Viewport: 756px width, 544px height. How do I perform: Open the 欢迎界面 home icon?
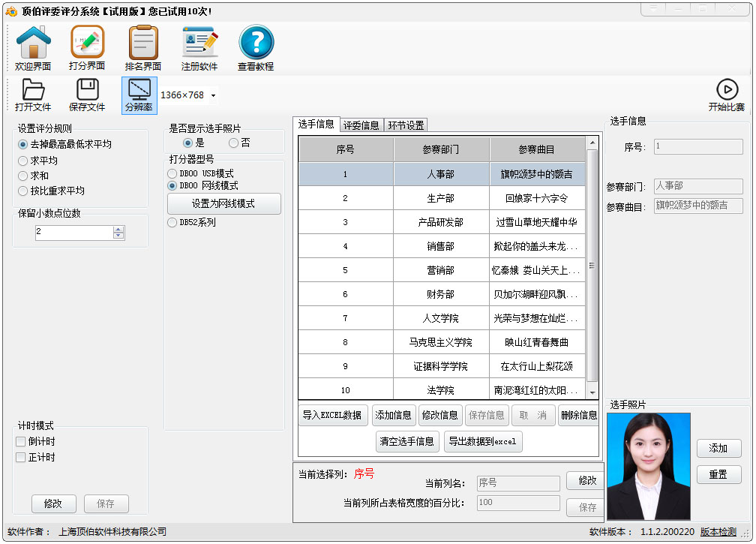[33, 48]
